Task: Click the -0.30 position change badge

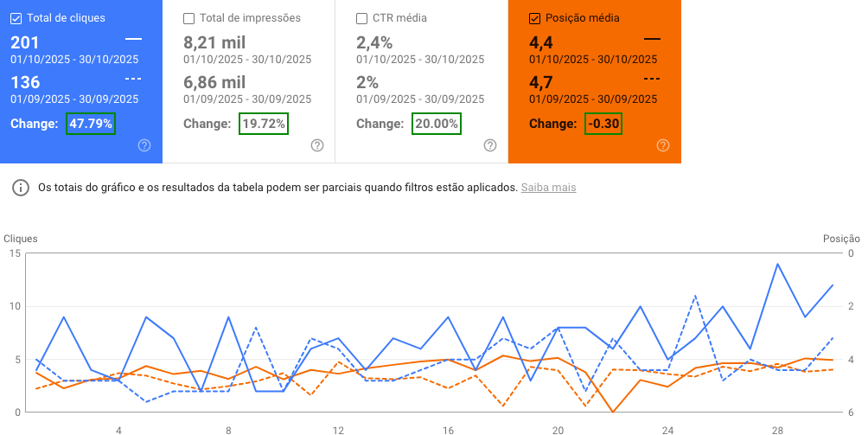Action: [603, 124]
